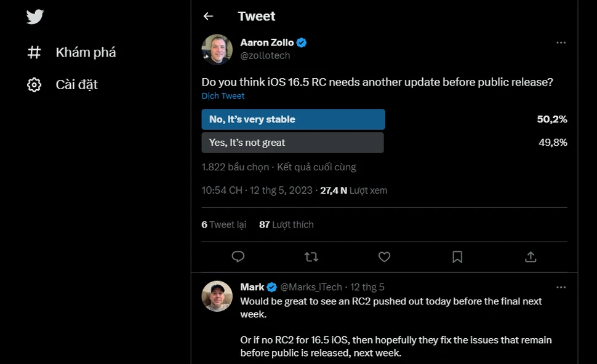
Task: Open the hashtag icon next to Khám phá
Action: [34, 52]
